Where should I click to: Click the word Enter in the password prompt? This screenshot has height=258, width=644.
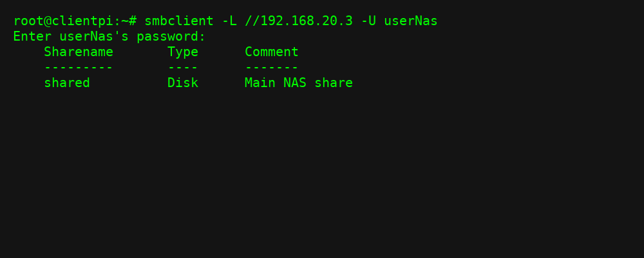[x=32, y=36]
